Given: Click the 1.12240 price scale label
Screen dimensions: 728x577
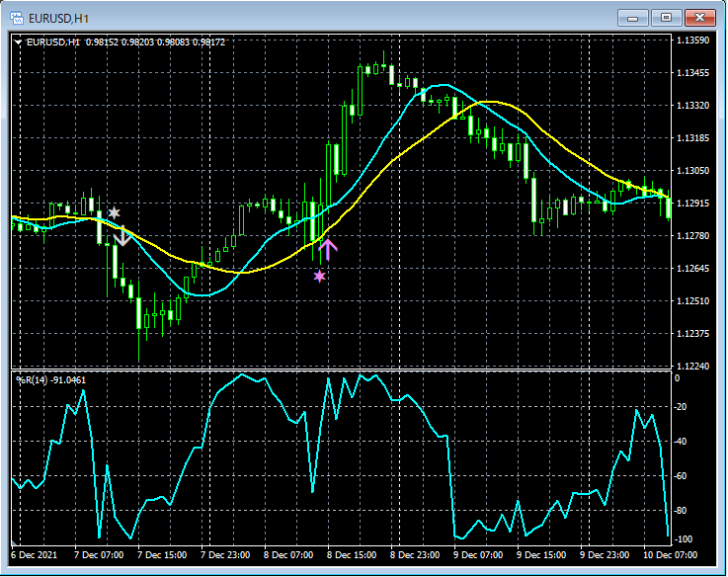Looking at the screenshot, I should 693,367.
